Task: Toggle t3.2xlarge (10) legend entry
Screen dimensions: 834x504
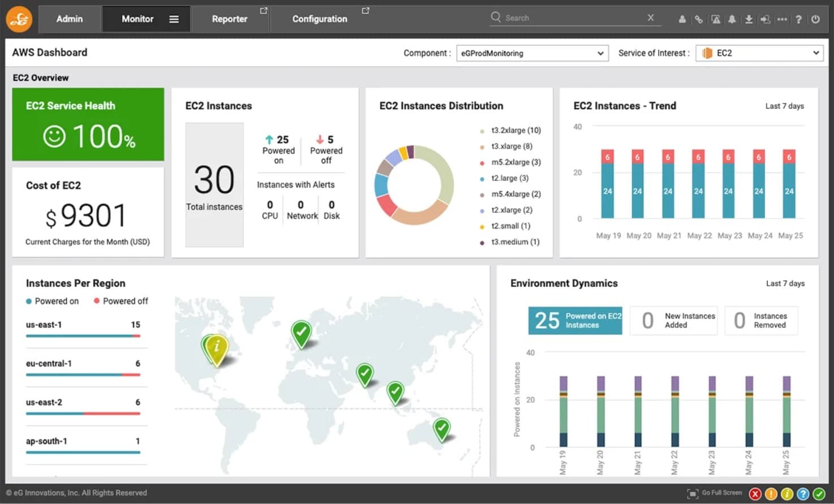Action: pos(510,131)
